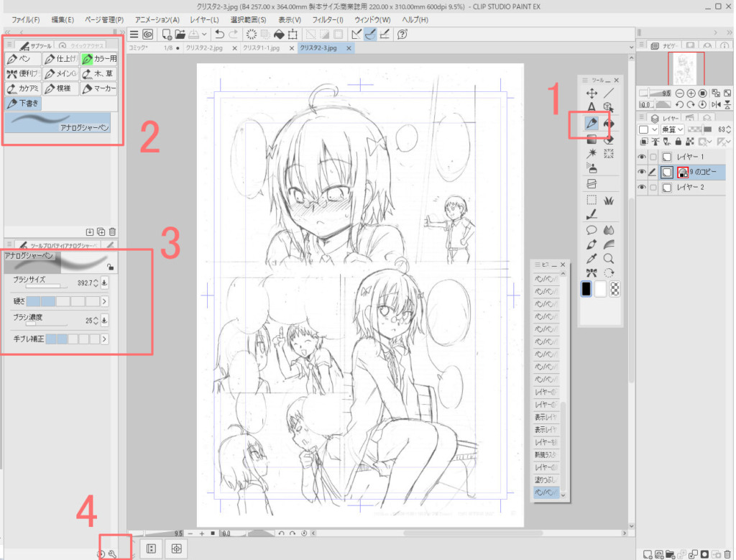Screen dimensions: 736x560
Task: Select the Decoration grass brush tool
Action: pos(609,201)
